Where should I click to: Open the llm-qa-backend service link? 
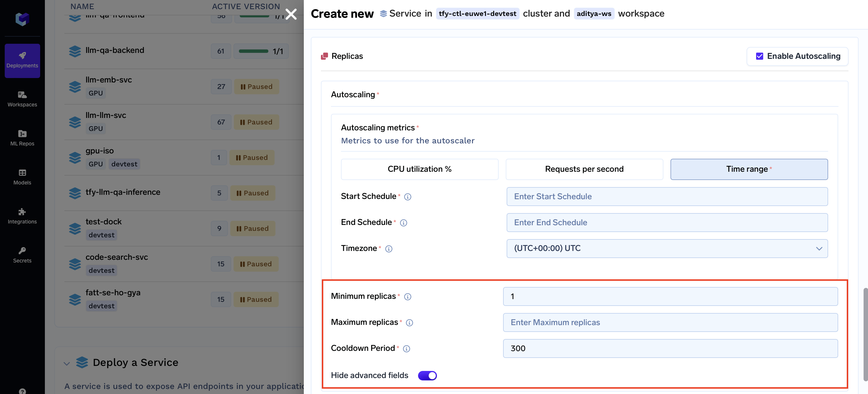[115, 50]
